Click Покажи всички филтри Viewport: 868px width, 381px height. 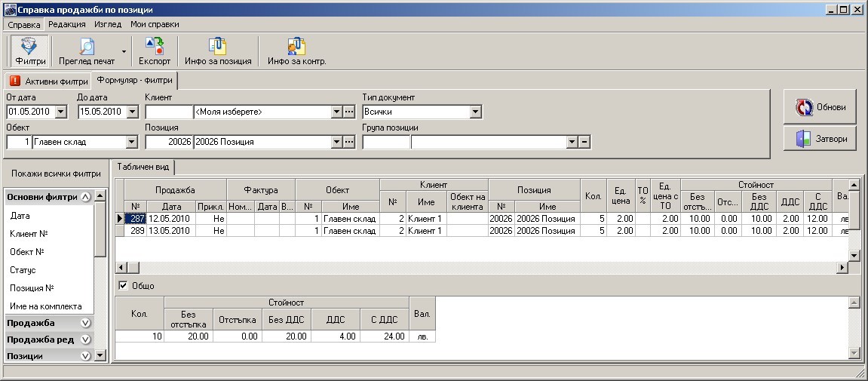(x=56, y=174)
